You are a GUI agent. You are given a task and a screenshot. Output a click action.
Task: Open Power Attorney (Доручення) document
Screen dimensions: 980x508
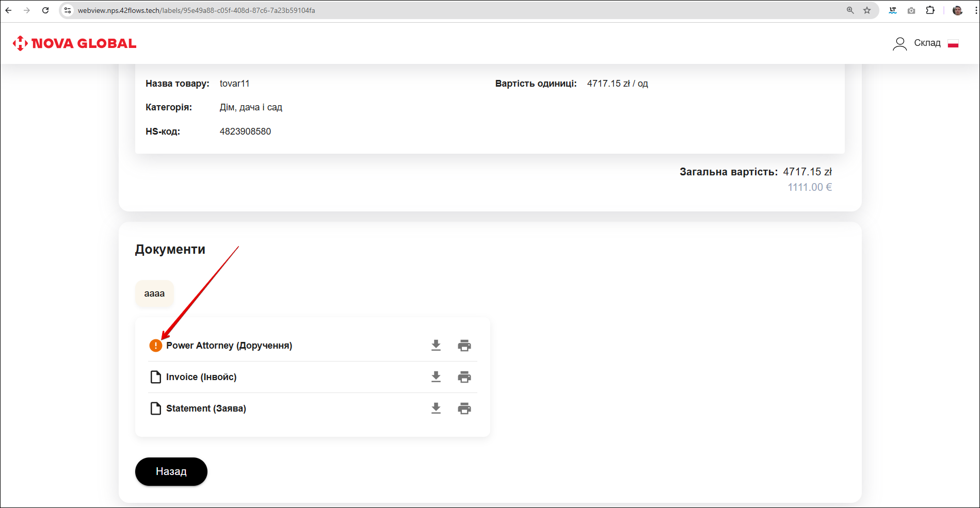229,346
